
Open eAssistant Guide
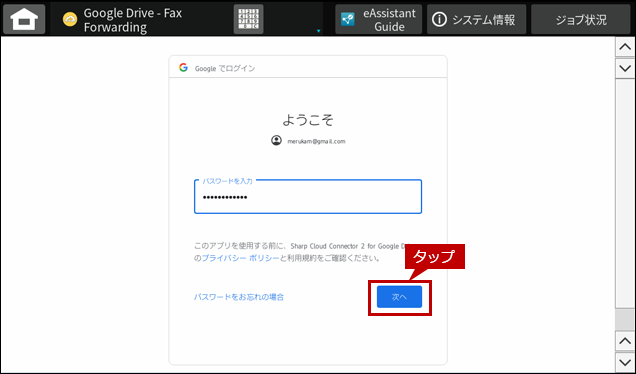point(378,19)
